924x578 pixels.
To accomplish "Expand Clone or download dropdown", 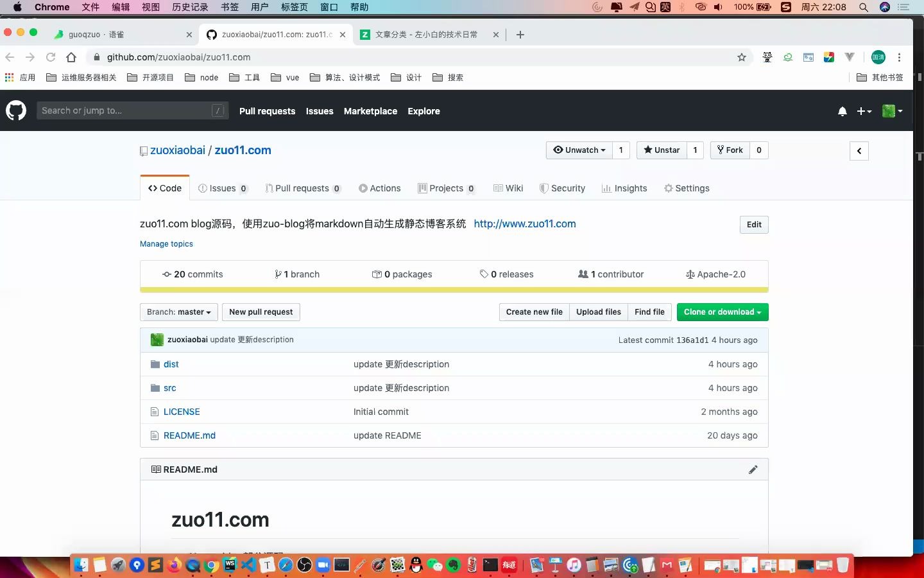I will pyautogui.click(x=723, y=312).
